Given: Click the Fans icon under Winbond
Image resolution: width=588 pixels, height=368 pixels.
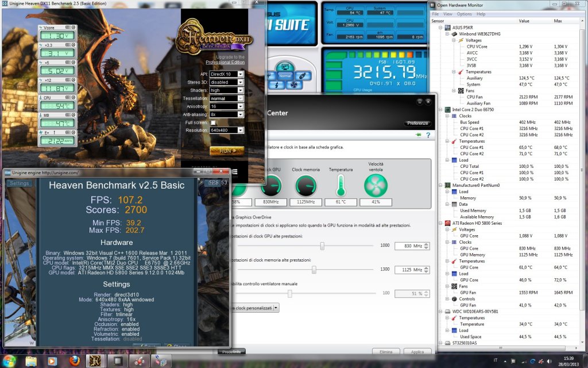Looking at the screenshot, I should (x=461, y=90).
